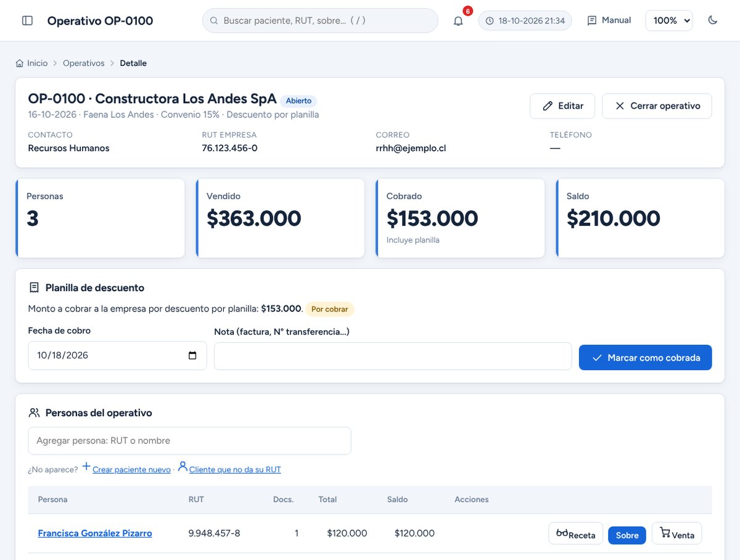
Task: Click Venta button for Francisca González
Action: (676, 534)
